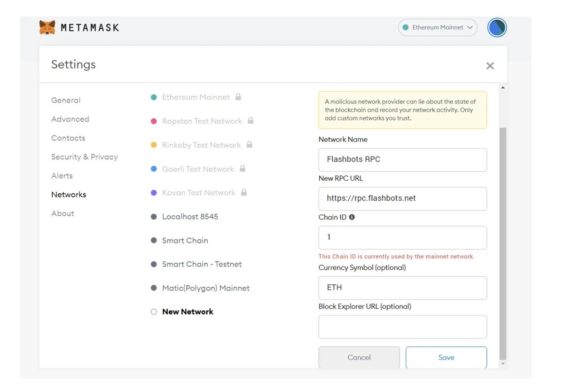Click the Currency Symbol input field
The image size is (564, 392).
[x=403, y=288]
